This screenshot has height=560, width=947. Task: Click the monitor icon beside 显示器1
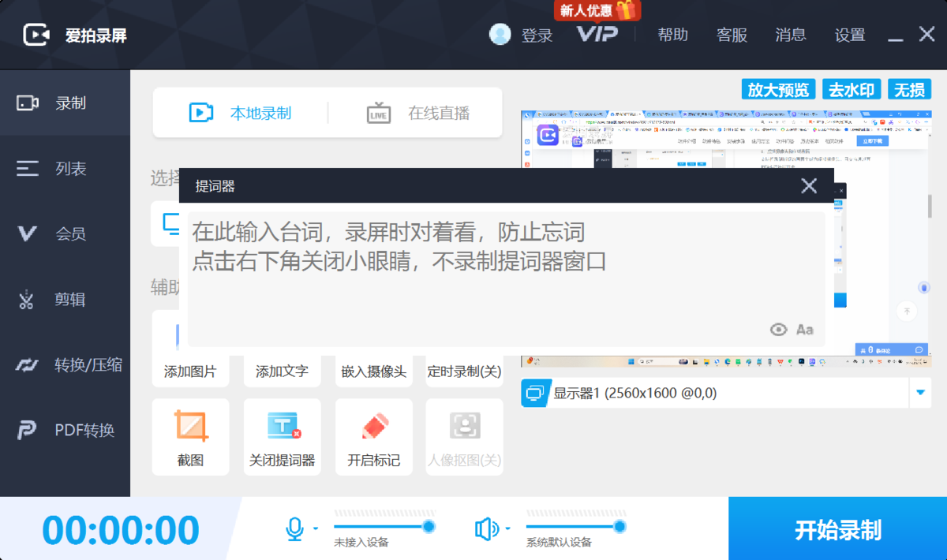pyautogui.click(x=535, y=393)
